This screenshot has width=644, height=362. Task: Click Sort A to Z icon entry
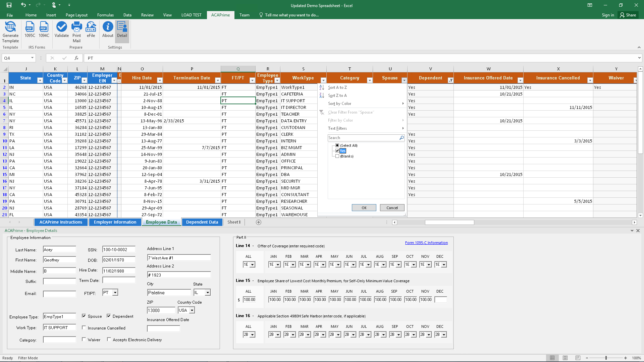(x=322, y=87)
